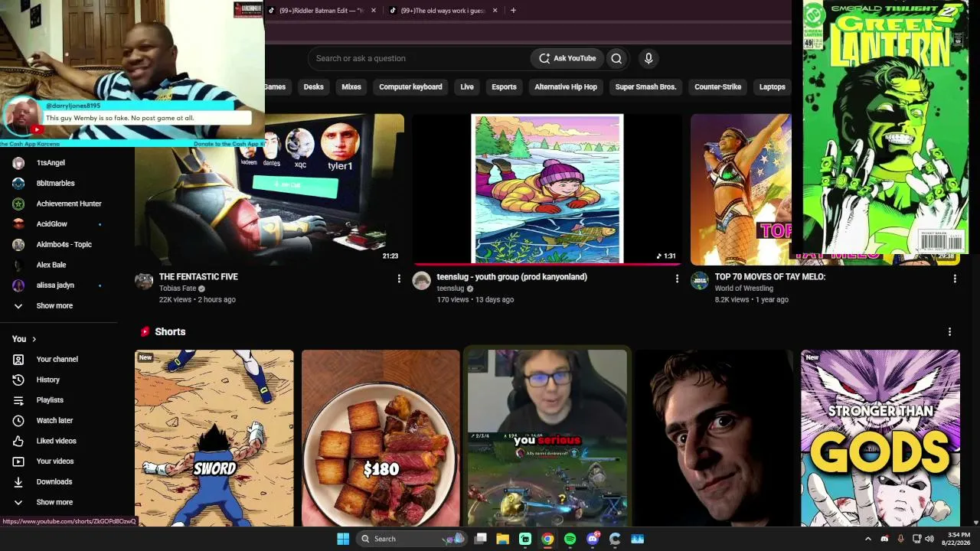Select the Counter-Strike filter chip
Screen dimensions: 980x551
pyautogui.click(x=717, y=87)
